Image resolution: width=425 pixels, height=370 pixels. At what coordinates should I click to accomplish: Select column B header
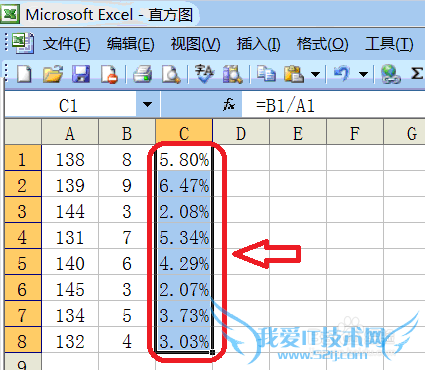(x=127, y=132)
